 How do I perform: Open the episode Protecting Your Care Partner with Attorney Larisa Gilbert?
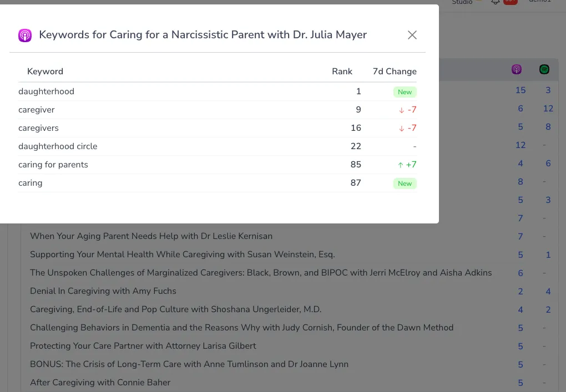point(143,346)
